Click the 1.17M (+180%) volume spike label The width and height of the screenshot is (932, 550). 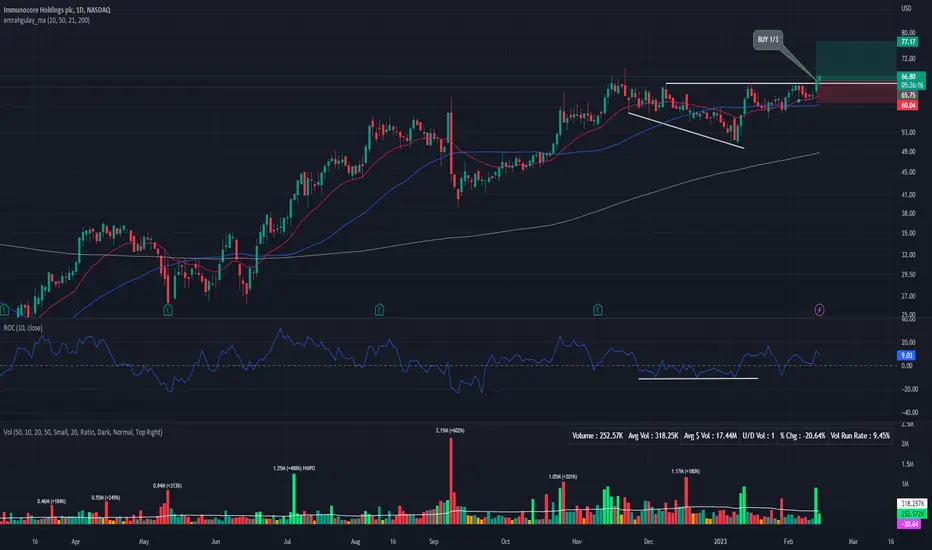pyautogui.click(x=685, y=472)
